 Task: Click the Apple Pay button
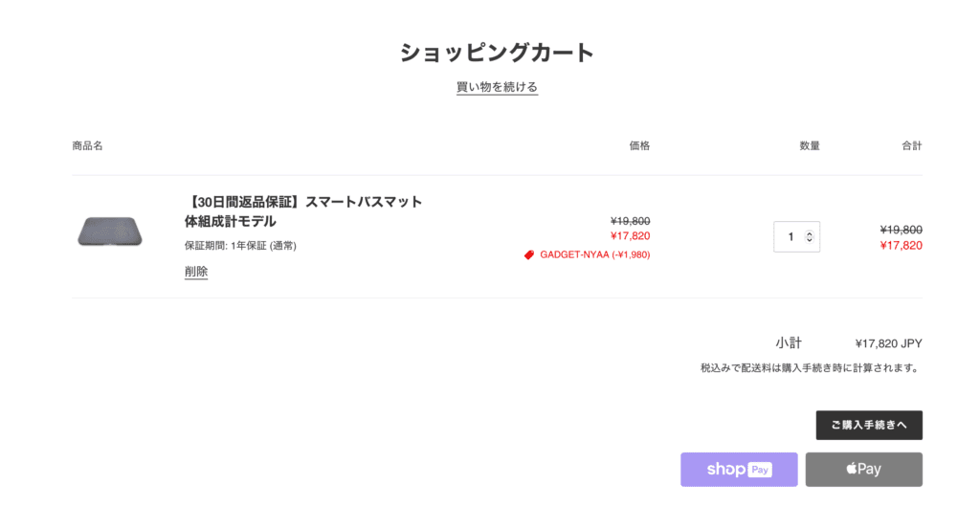click(864, 470)
